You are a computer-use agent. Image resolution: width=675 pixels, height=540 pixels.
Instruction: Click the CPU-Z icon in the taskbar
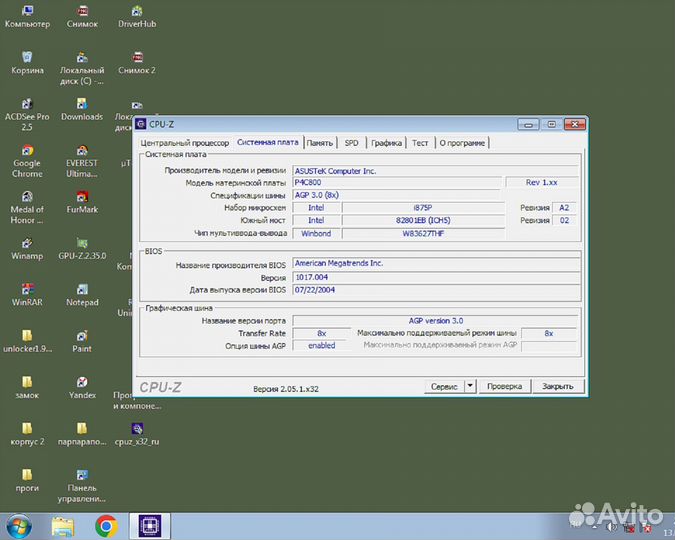[149, 525]
